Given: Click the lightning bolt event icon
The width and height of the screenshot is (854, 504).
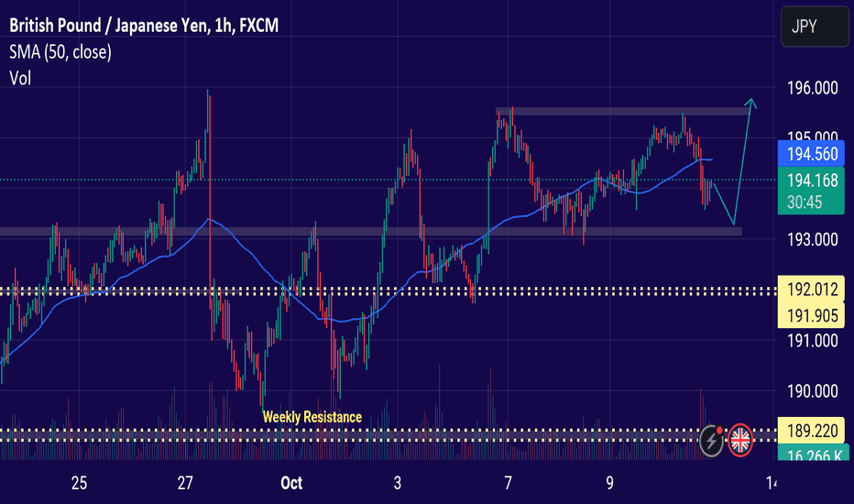Looking at the screenshot, I should [x=712, y=440].
